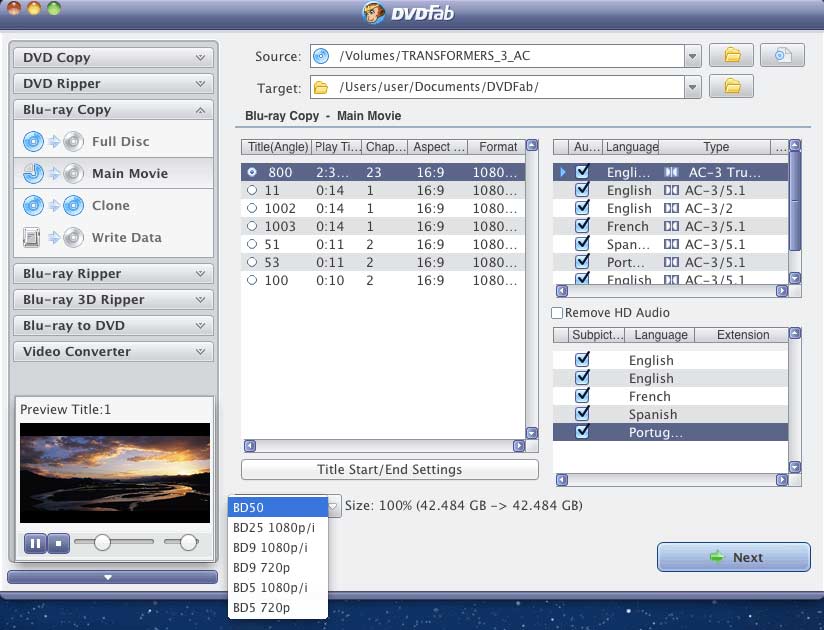Click the audio list vertical scrollbar thumb
The image size is (824, 630).
click(x=795, y=201)
